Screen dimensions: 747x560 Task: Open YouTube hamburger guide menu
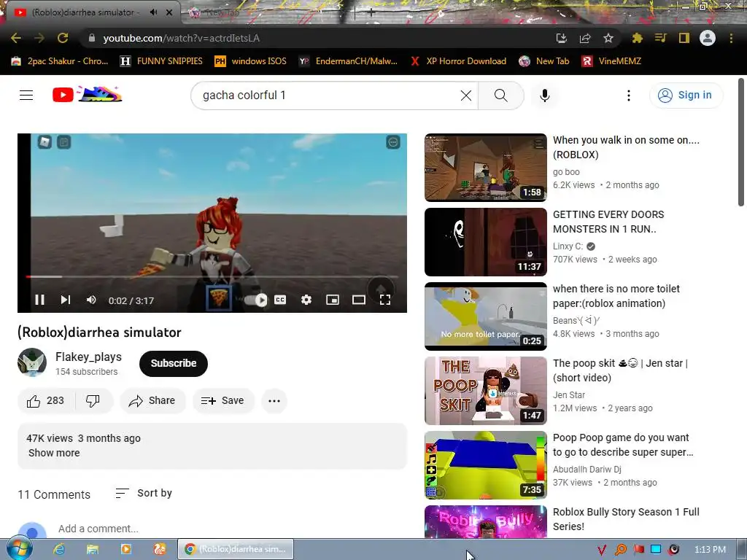pos(26,96)
